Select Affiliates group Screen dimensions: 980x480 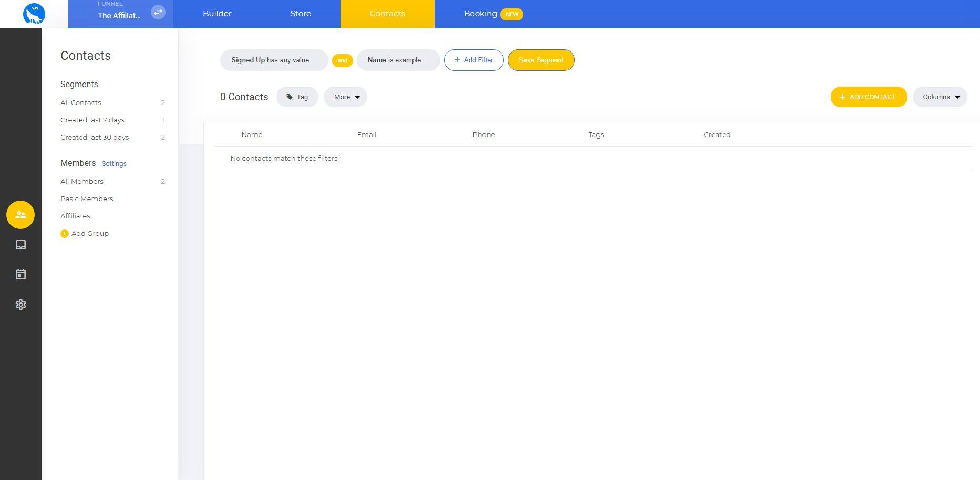pyautogui.click(x=75, y=216)
